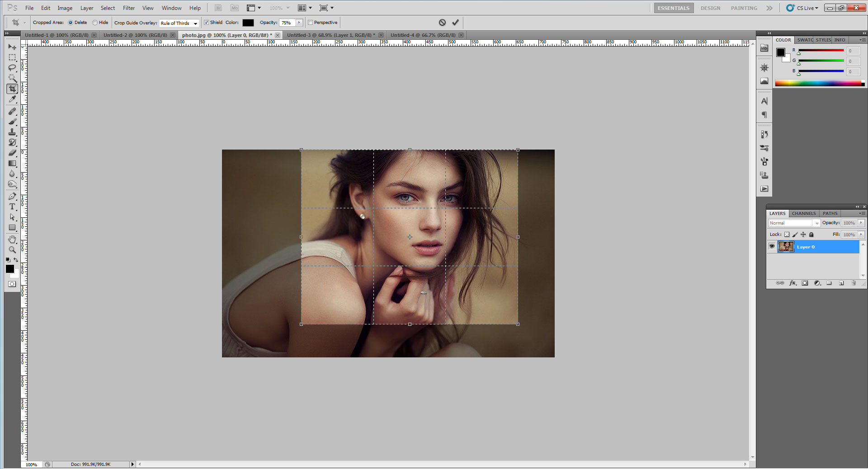Switch to the Design workspace

(710, 8)
